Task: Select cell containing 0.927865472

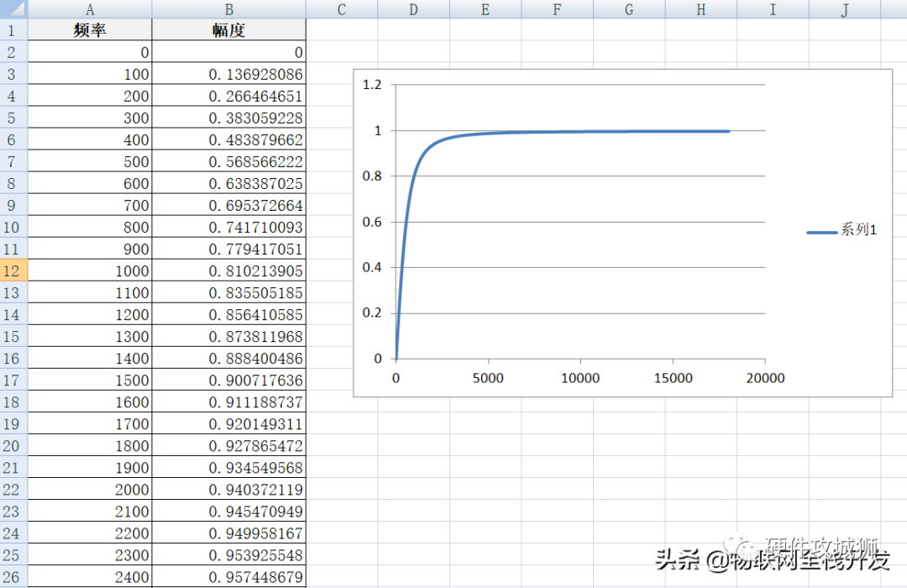Action: (229, 446)
